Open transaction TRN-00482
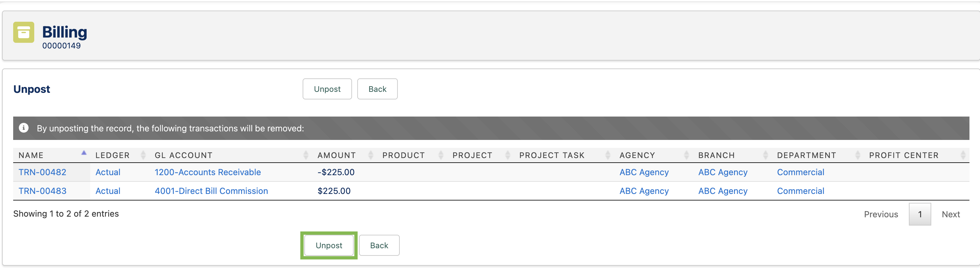The width and height of the screenshot is (980, 268). coord(42,172)
